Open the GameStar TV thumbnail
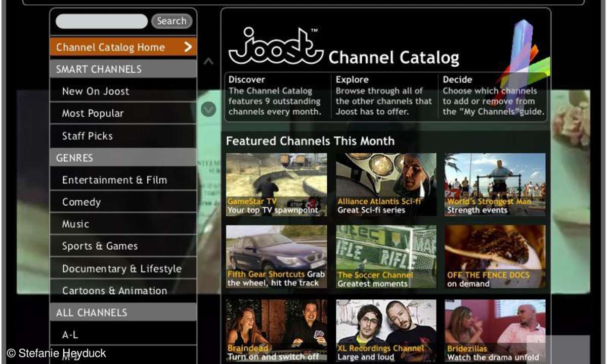Image resolution: width=607 pixels, height=364 pixels. click(276, 185)
